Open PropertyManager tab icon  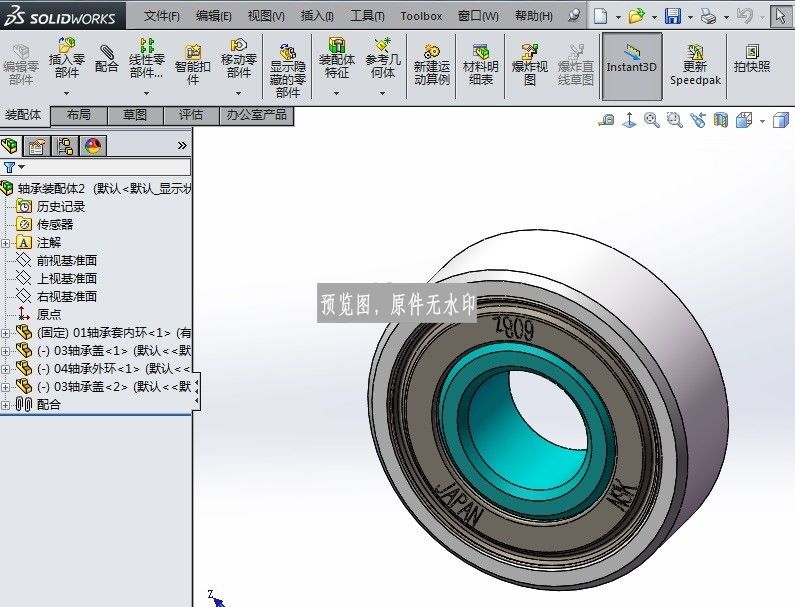pyautogui.click(x=37, y=146)
